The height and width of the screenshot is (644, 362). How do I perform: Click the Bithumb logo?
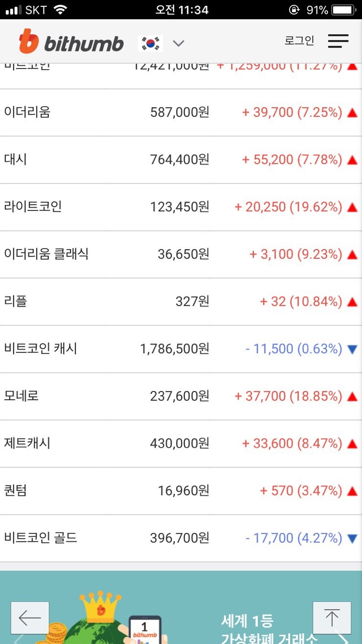coord(70,42)
